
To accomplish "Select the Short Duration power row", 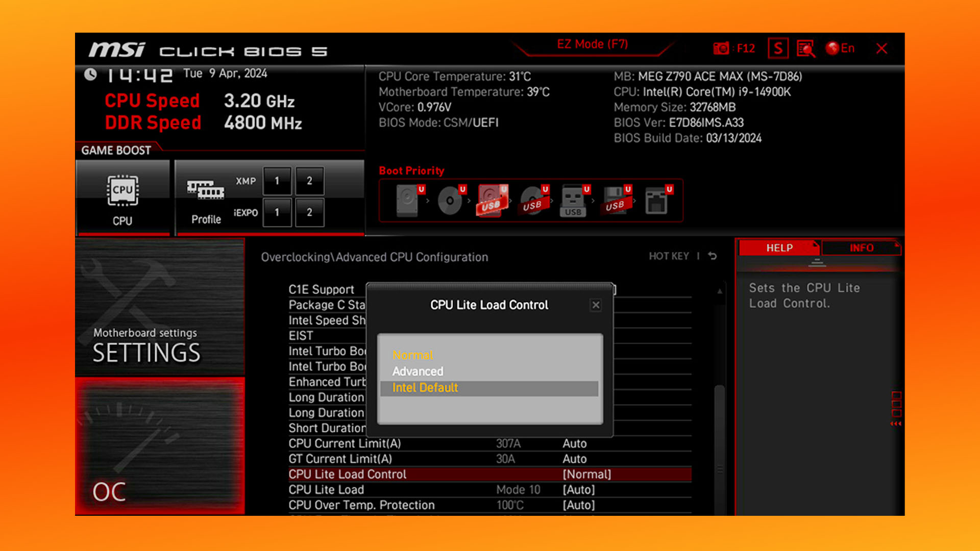I will [x=327, y=428].
